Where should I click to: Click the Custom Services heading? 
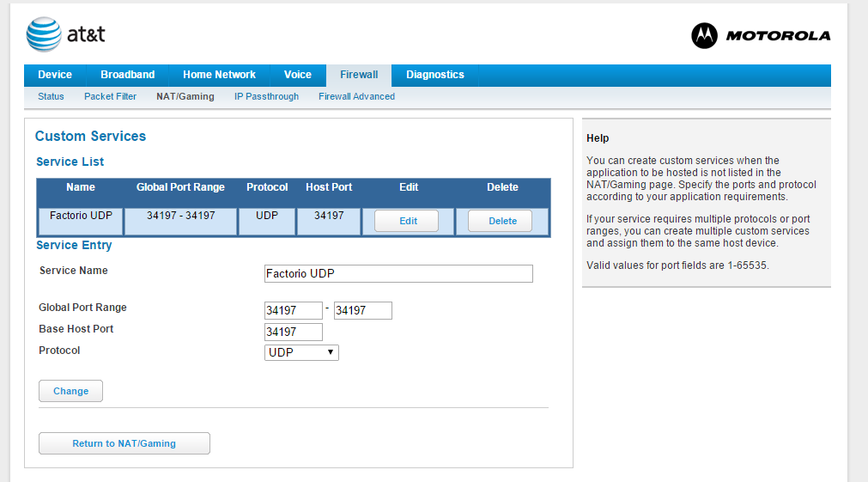pos(90,137)
